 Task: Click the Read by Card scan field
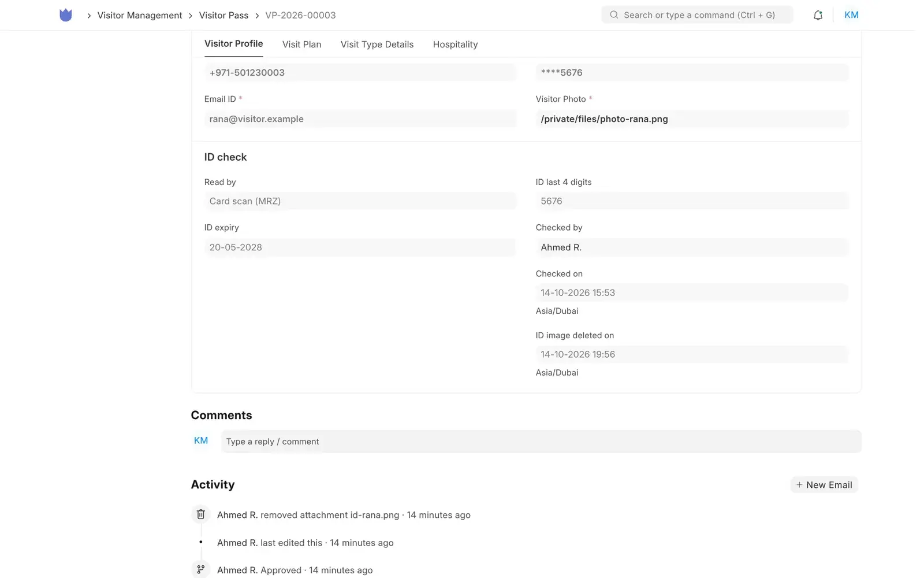coord(360,201)
